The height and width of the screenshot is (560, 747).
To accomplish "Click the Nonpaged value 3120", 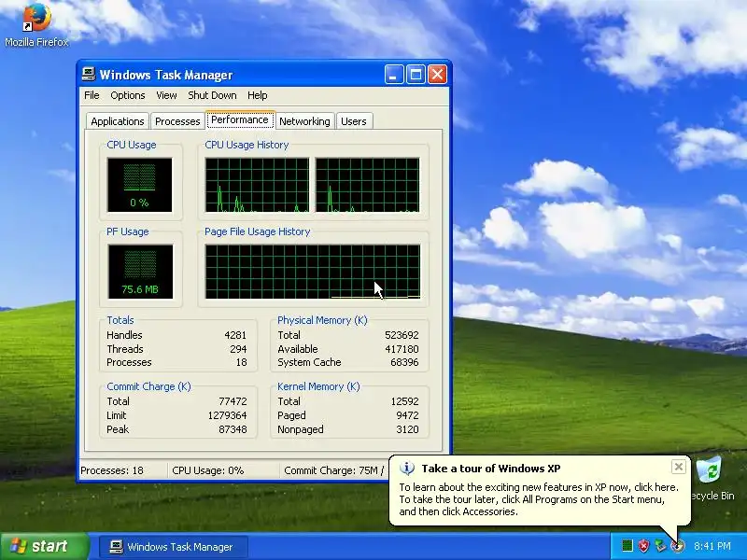I will [x=407, y=429].
